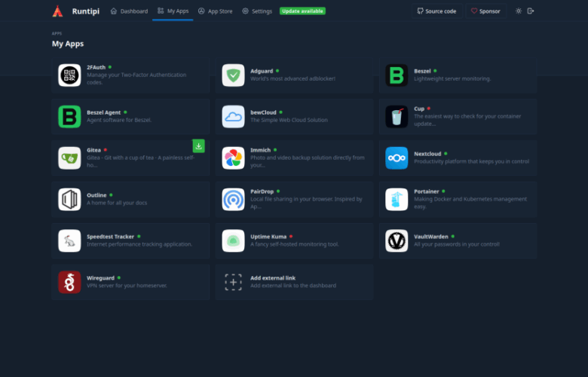Click the Nextcloud app title
The height and width of the screenshot is (377, 588).
(427, 153)
